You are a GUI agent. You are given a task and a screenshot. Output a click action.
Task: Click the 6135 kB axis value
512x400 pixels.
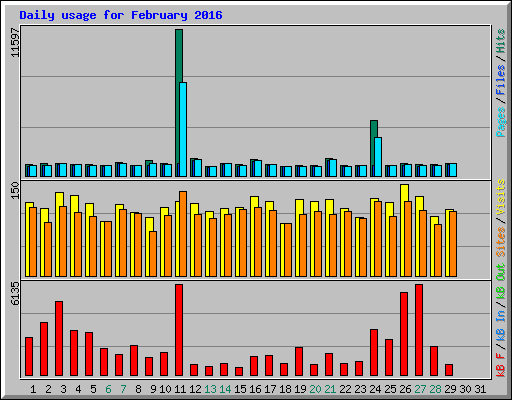[x=15, y=293]
